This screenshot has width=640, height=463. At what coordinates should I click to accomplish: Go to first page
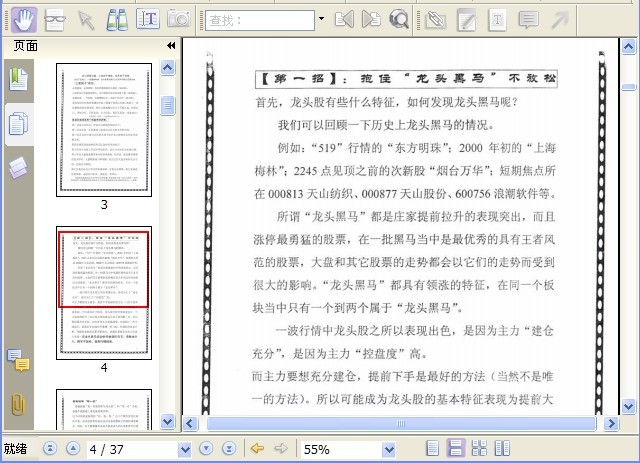click(50, 449)
